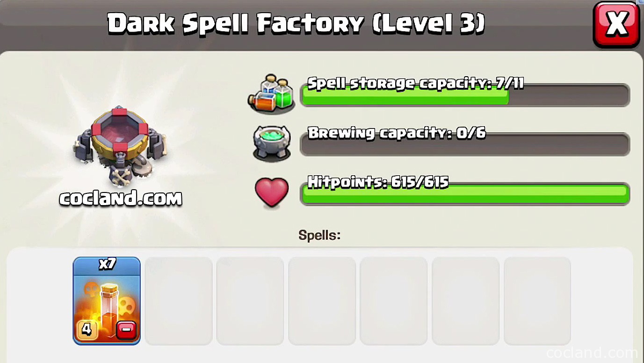
Task: Click the brewing capacity bar
Action: 465,144
